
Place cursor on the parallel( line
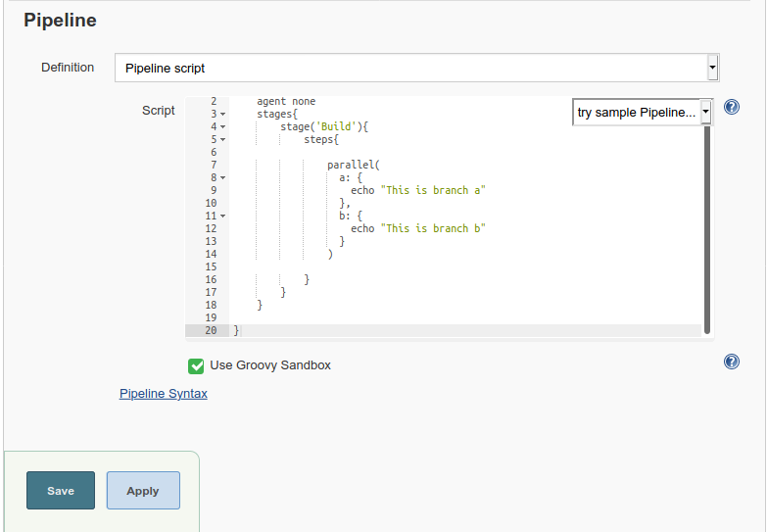353,166
